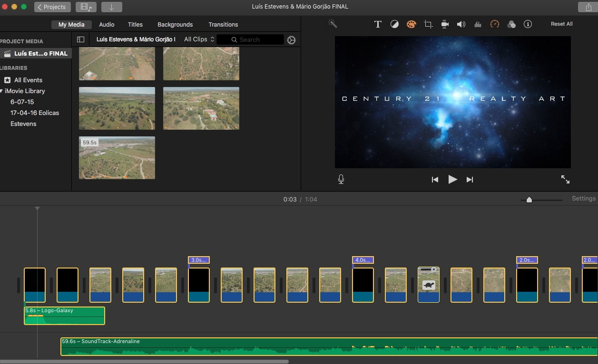Skip to the previous clip
Image resolution: width=598 pixels, height=364 pixels.
coord(435,180)
